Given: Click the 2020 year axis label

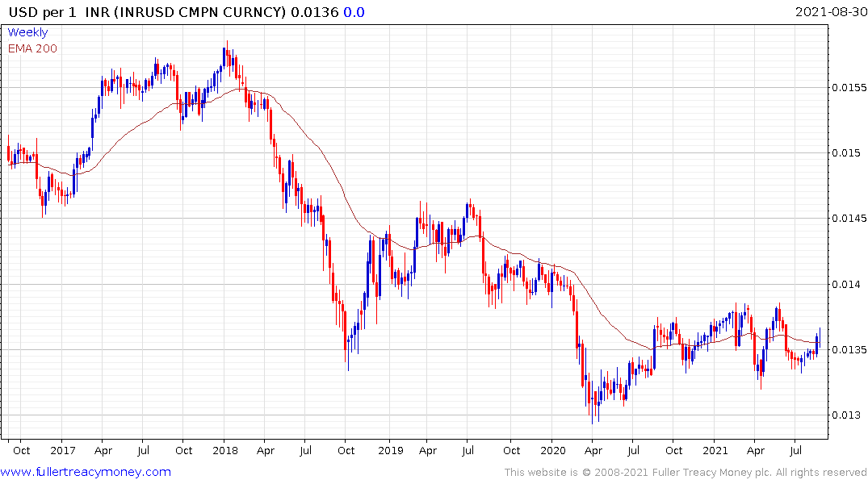Looking at the screenshot, I should click(553, 451).
